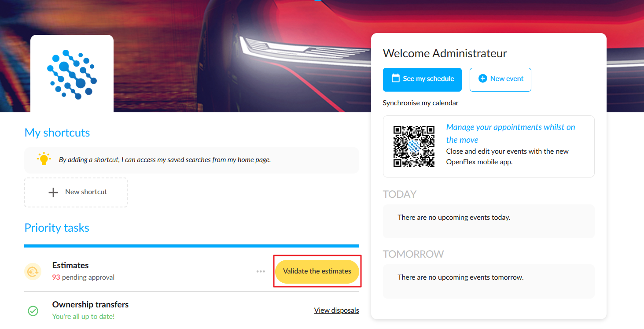Create a New event
Screen dimensions: 644x329
500,80
